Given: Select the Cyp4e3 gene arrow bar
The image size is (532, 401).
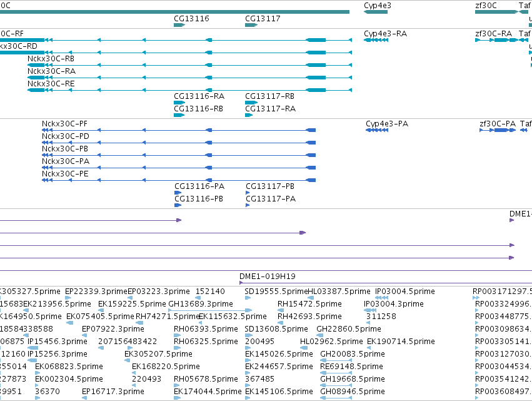Looking at the screenshot, I should [376, 12].
